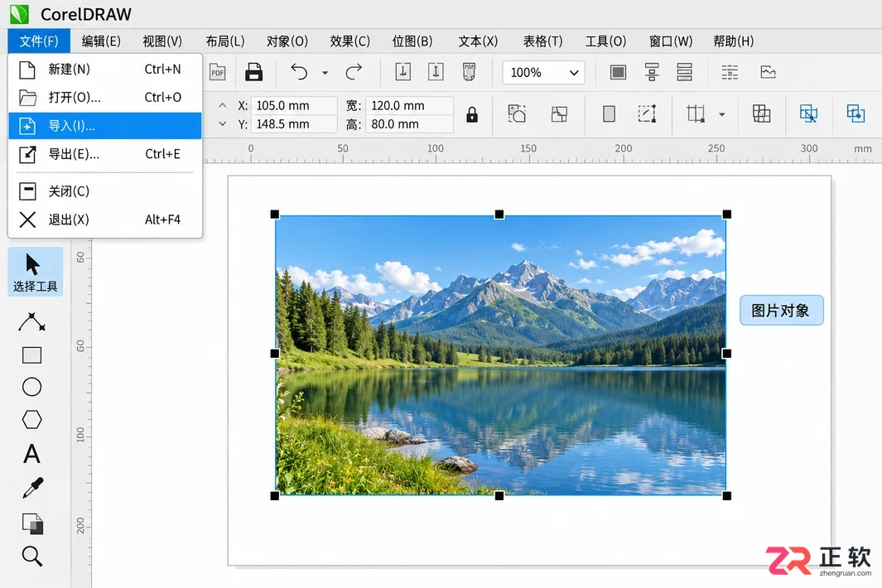This screenshot has width=882, height=588.
Task: Click the align objects toolbar icon
Action: (652, 72)
